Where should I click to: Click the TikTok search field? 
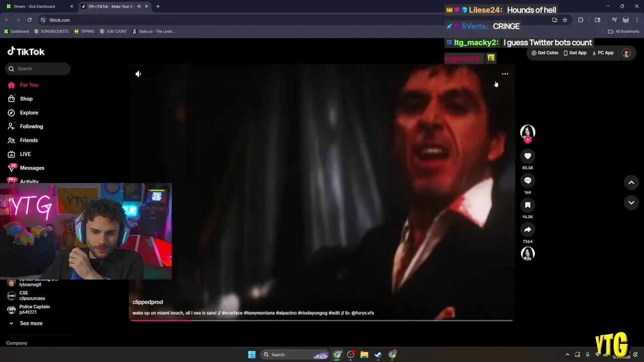[x=38, y=69]
